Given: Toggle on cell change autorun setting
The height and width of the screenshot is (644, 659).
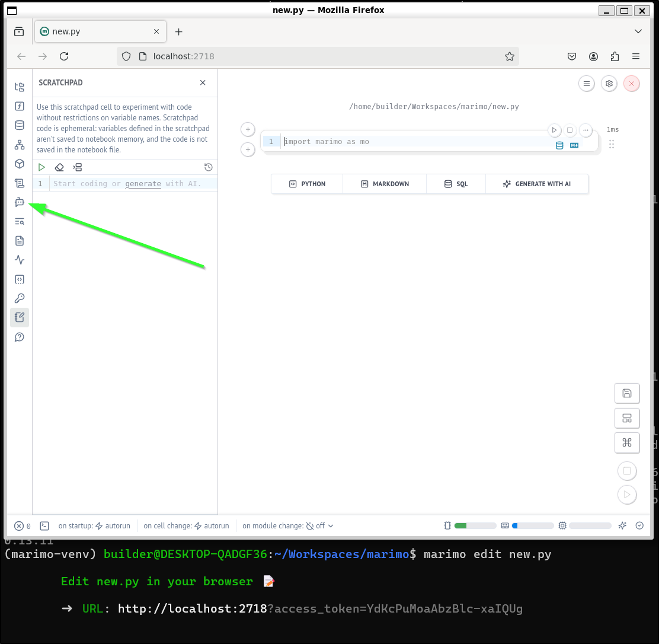Looking at the screenshot, I should [186, 526].
